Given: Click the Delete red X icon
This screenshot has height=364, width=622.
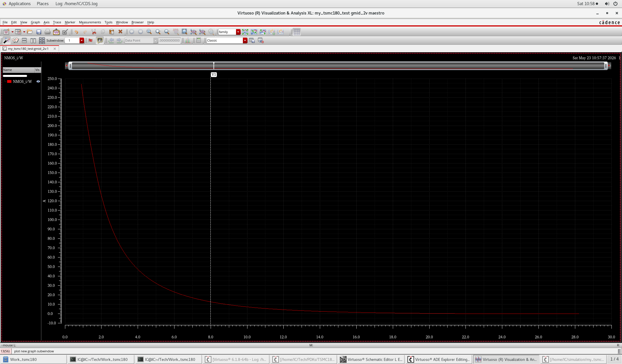Looking at the screenshot, I should tap(120, 32).
